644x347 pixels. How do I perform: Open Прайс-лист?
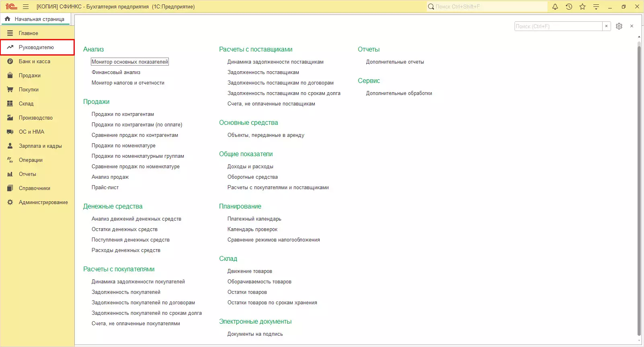tap(105, 188)
